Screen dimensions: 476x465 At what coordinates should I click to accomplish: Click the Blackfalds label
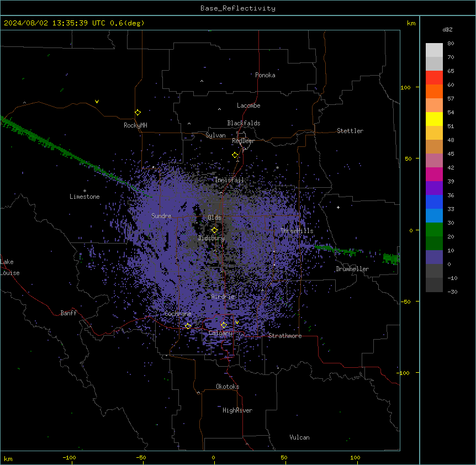tap(244, 123)
